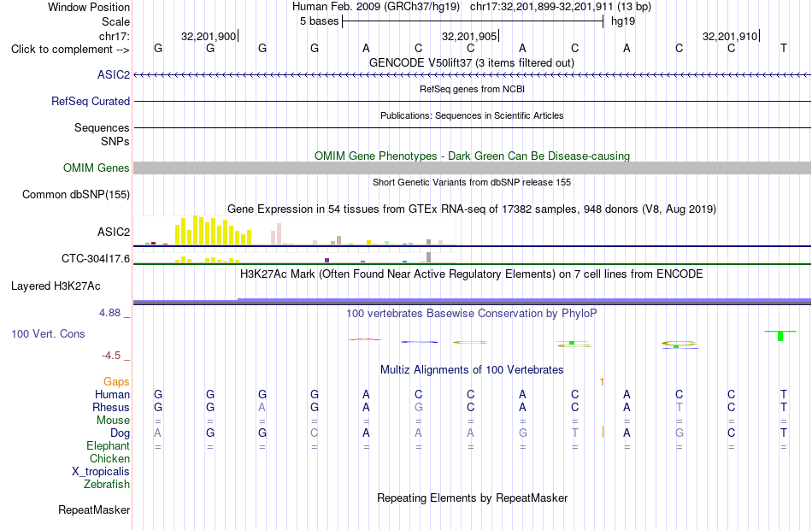Click the ASIC2 GTEx expression bar chart

coord(294,231)
